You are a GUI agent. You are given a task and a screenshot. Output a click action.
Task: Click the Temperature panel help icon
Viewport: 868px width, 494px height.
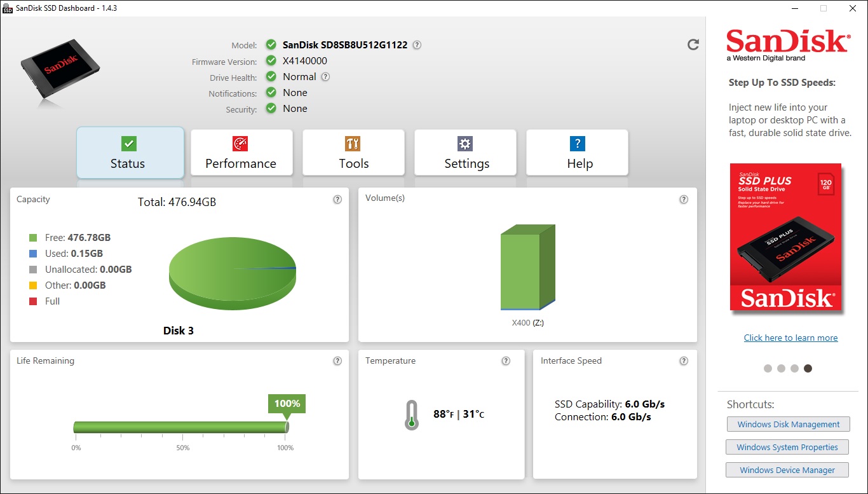pos(506,361)
